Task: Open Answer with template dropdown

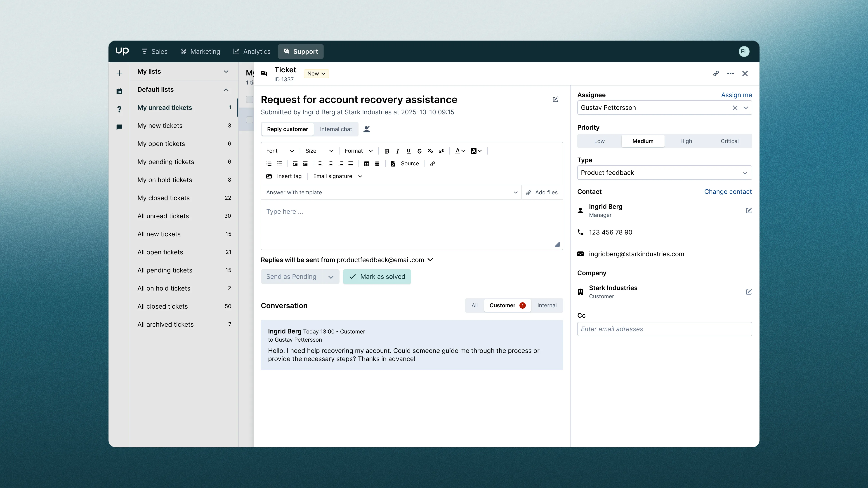Action: [x=392, y=192]
